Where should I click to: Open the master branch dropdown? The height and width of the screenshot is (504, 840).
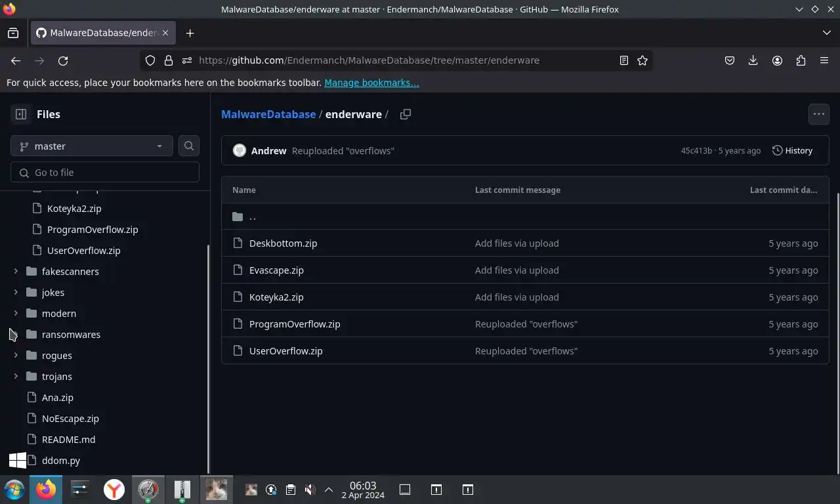92,146
